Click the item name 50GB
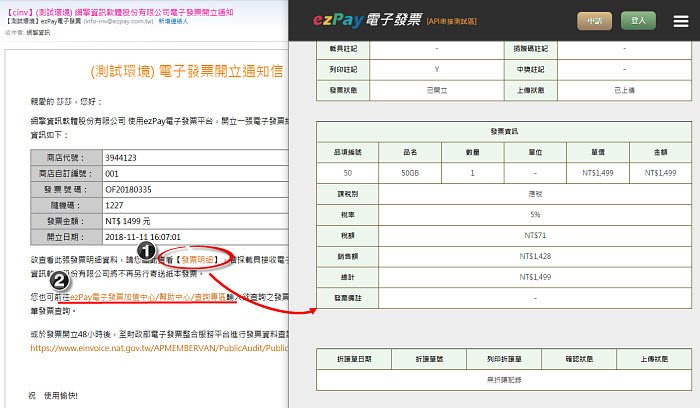This screenshot has height=408, width=700. (x=410, y=173)
